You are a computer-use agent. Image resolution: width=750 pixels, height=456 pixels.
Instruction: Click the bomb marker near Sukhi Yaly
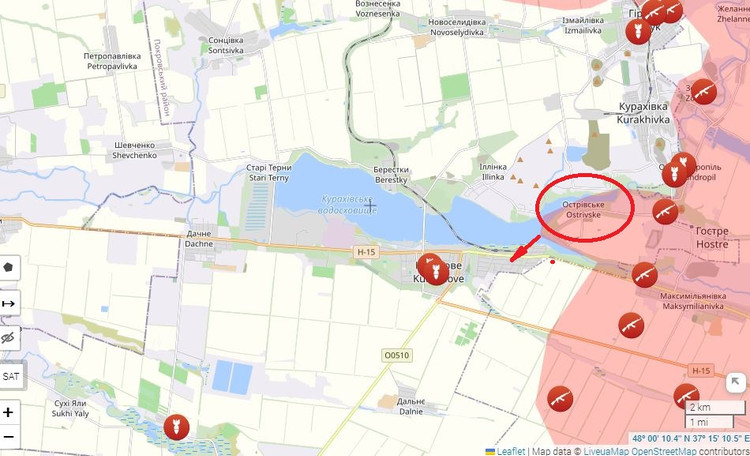tap(176, 427)
